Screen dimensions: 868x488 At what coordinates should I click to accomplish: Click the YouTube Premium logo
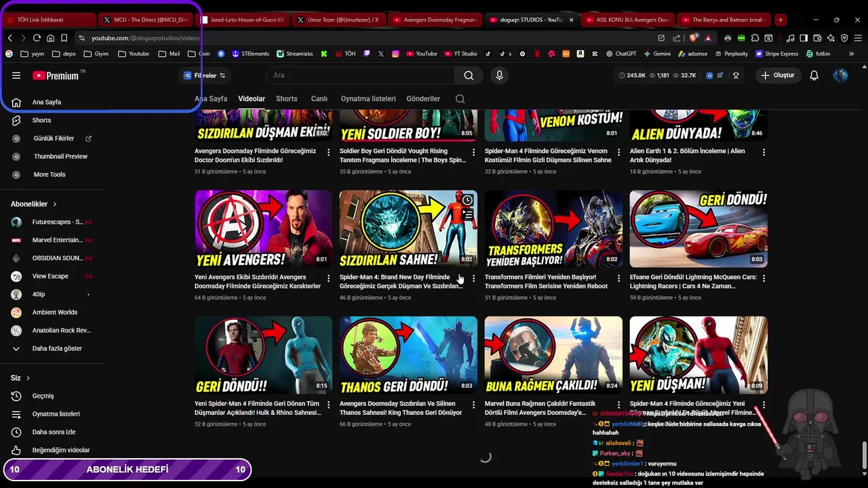pyautogui.click(x=56, y=75)
